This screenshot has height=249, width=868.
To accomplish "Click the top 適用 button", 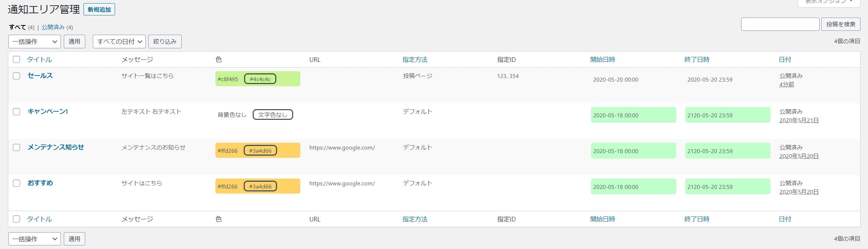I will point(75,41).
